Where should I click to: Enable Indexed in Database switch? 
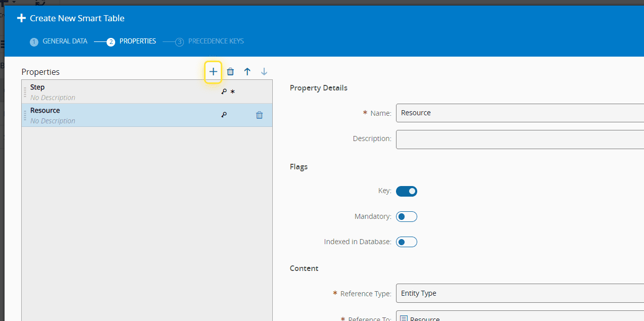pyautogui.click(x=406, y=242)
